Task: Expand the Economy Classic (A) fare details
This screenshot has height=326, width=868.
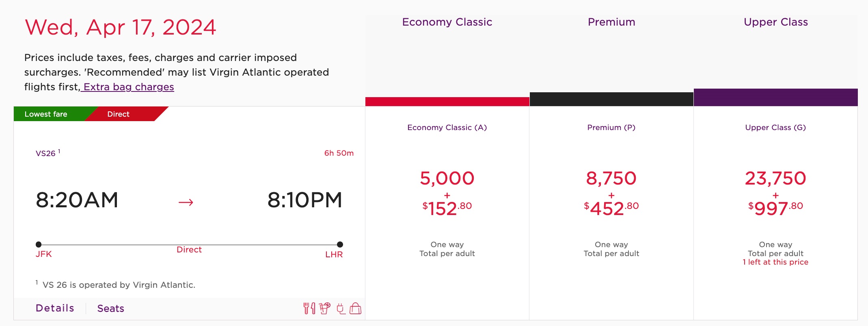Action: click(447, 127)
